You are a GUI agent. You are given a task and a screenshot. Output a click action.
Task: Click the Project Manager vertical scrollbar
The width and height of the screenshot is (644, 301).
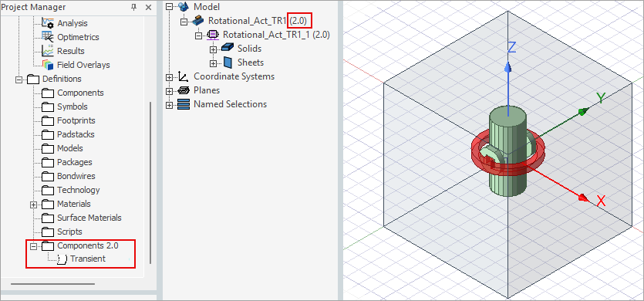[150, 183]
